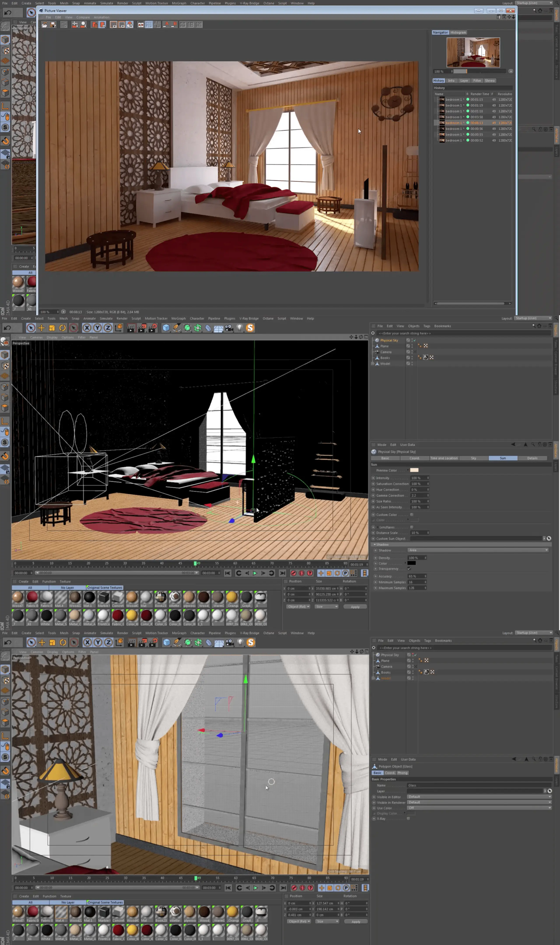Open the Floor environment objects in the middle toolbar
The height and width of the screenshot is (945, 560).
click(x=219, y=328)
